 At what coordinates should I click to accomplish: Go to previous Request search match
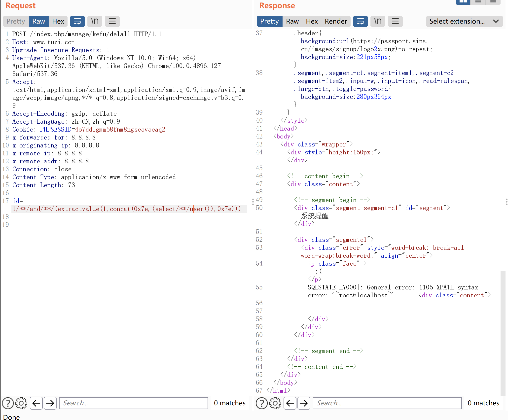coord(36,403)
